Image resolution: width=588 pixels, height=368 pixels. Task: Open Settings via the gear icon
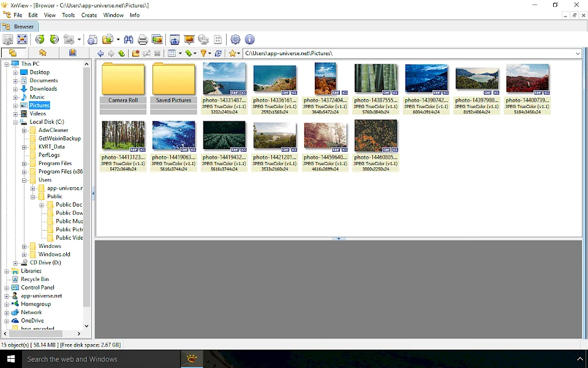[x=235, y=40]
